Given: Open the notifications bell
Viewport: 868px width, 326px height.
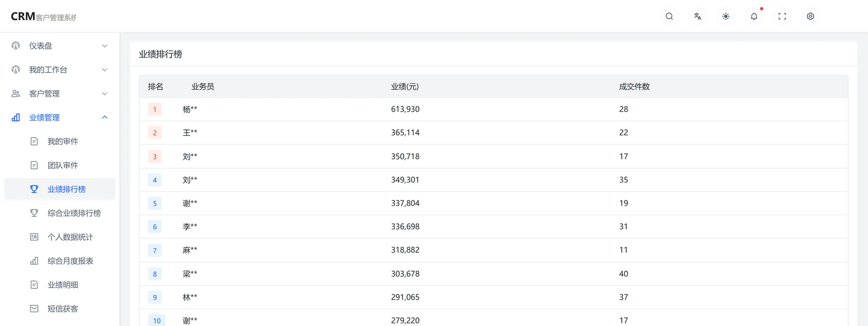Looking at the screenshot, I should [x=754, y=16].
